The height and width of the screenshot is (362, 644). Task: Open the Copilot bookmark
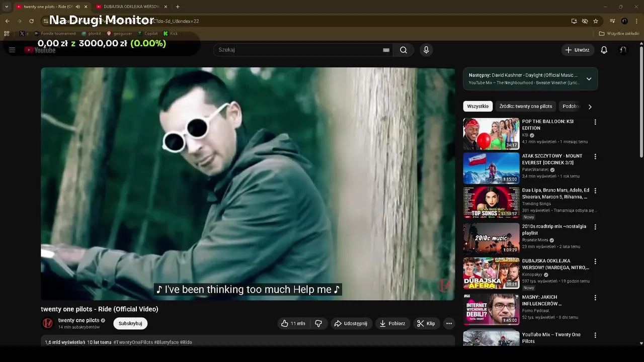pos(147,34)
